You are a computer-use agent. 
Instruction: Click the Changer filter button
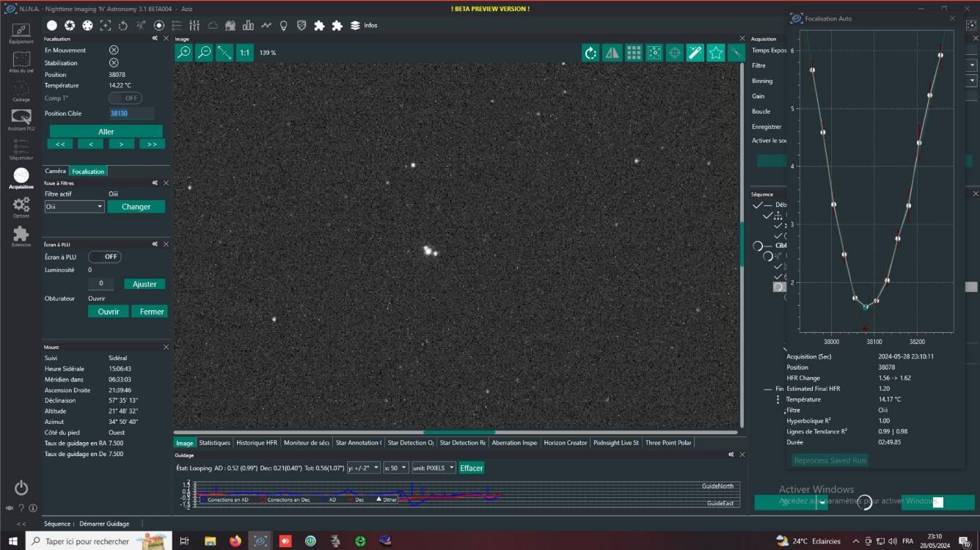tap(136, 207)
